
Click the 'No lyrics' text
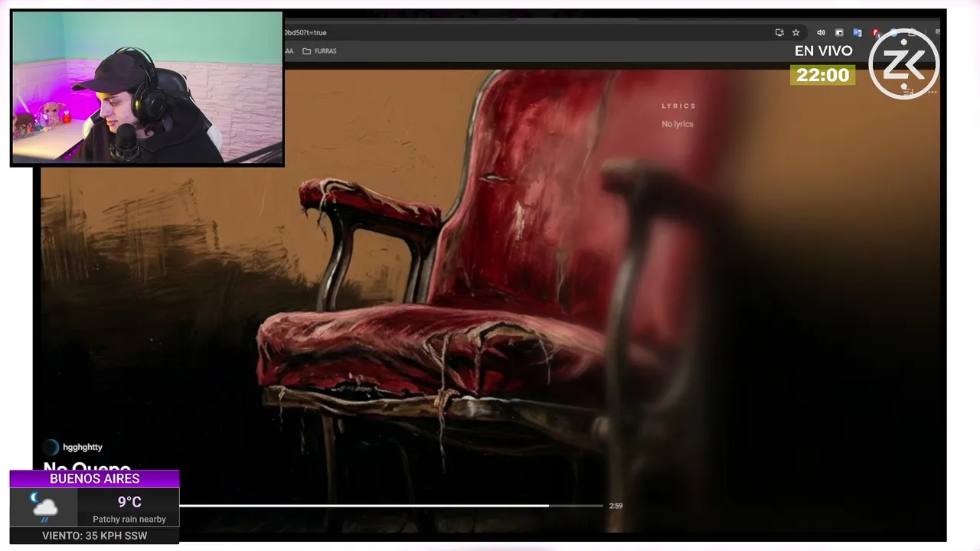tap(678, 124)
